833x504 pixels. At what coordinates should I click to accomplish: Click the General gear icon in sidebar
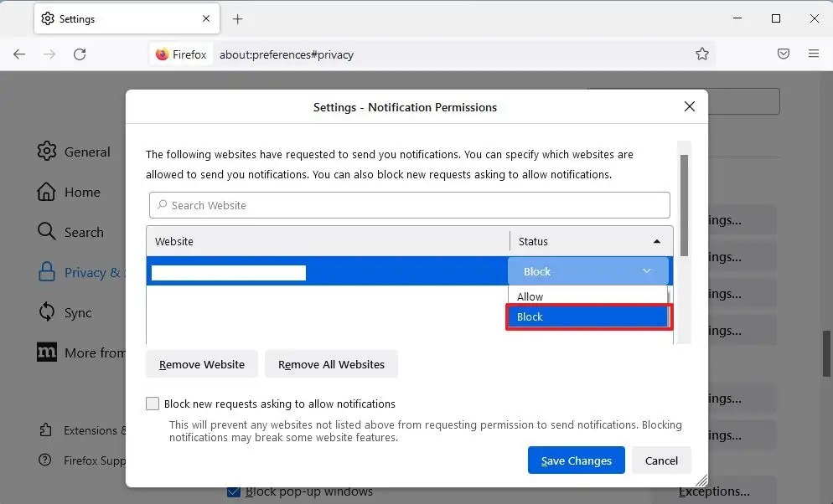(x=47, y=152)
